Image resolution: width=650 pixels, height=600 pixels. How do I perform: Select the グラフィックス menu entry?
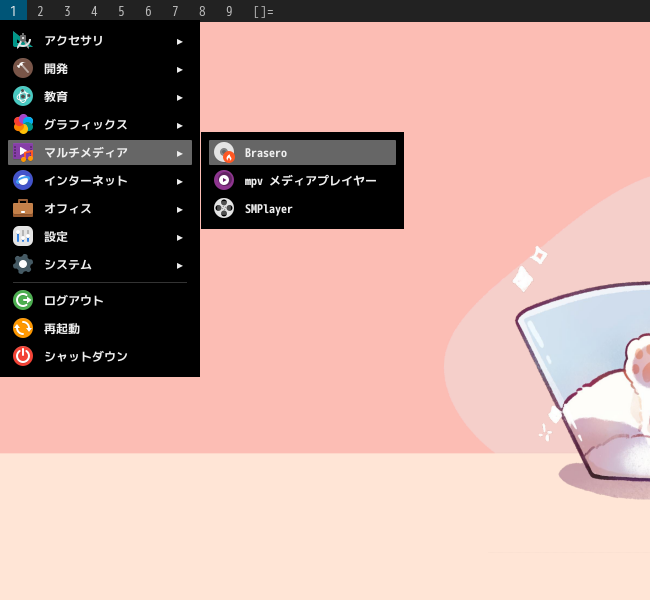tap(100, 124)
